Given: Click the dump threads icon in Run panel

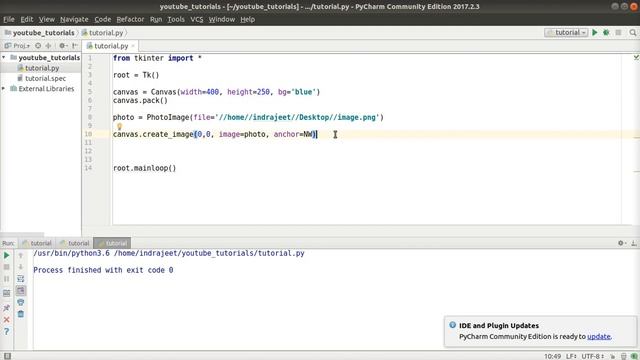Looking at the screenshot, I should coord(7,293).
